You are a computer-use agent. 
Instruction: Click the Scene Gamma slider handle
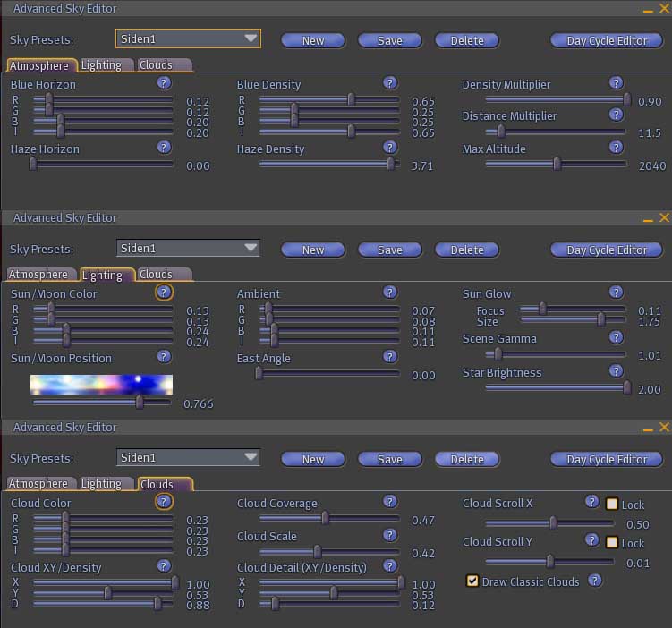[x=498, y=354]
